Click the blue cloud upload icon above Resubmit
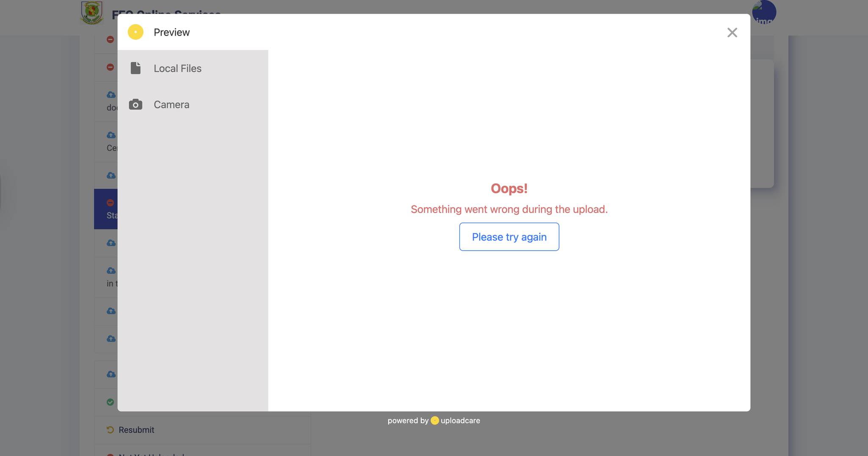The width and height of the screenshot is (868, 456). click(x=111, y=374)
